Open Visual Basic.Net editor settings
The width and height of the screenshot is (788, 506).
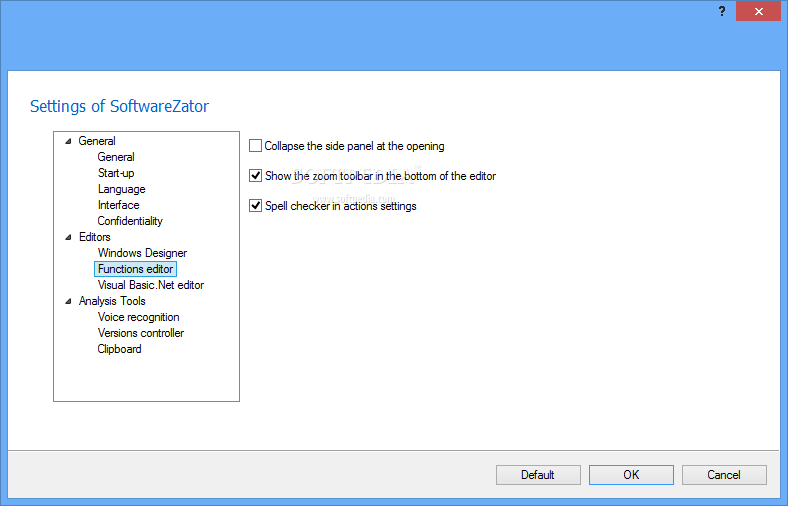pos(151,285)
